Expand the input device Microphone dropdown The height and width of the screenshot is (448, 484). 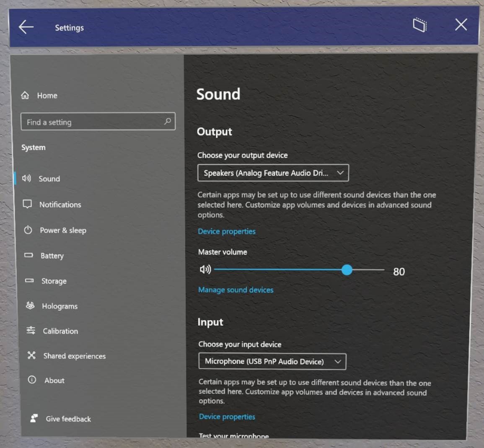pyautogui.click(x=272, y=361)
